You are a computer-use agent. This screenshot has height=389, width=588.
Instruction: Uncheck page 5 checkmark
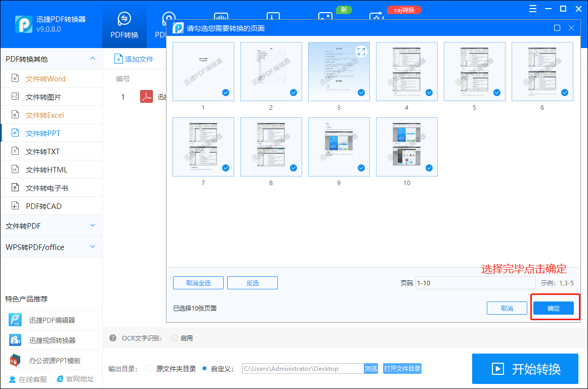tap(497, 93)
